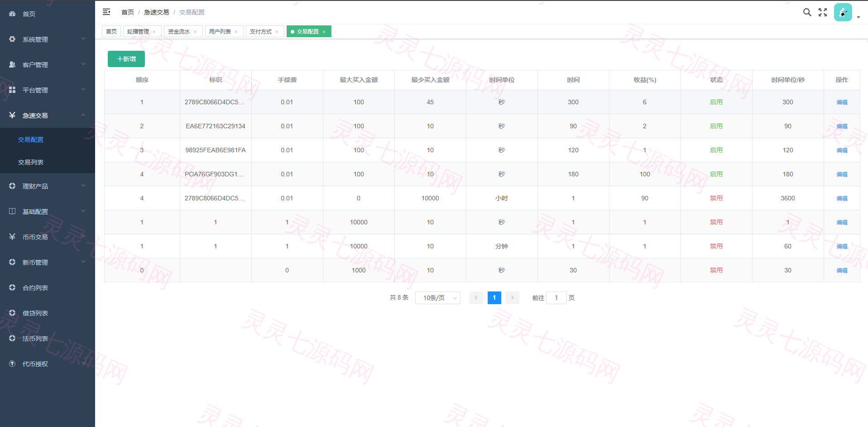Click 急速交易 in breadcrumb
This screenshot has width=868, height=427.
[157, 12]
